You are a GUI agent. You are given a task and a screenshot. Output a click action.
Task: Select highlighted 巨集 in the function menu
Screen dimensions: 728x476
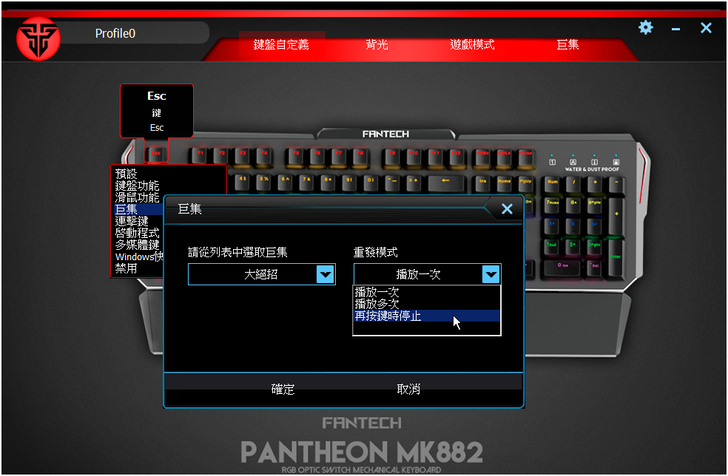138,209
